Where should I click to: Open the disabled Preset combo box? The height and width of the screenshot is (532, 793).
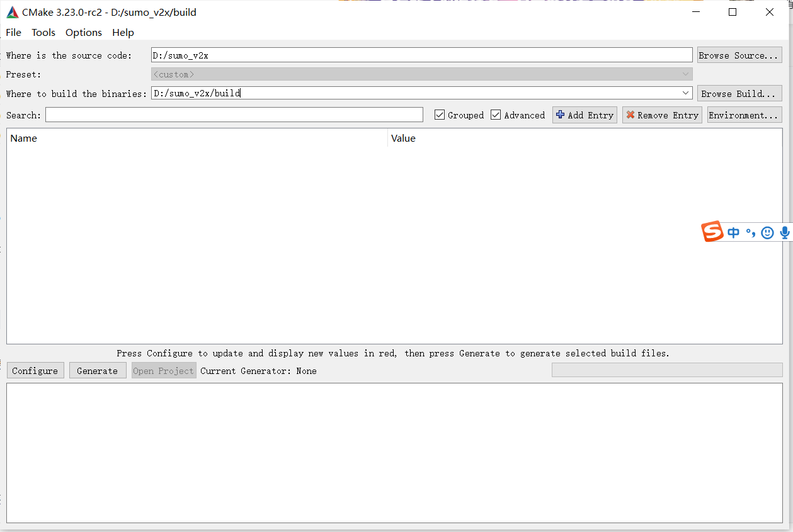click(422, 74)
